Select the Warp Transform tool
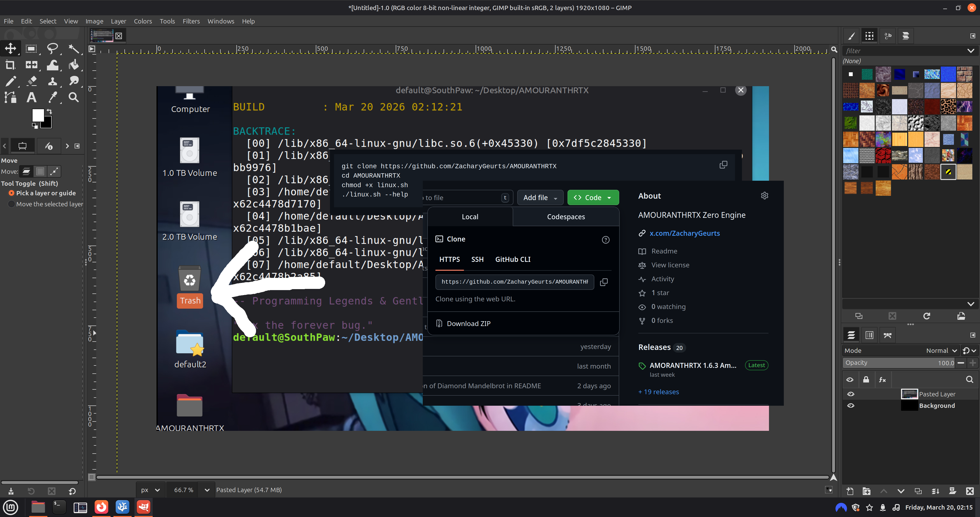This screenshot has width=980, height=517. click(x=52, y=65)
